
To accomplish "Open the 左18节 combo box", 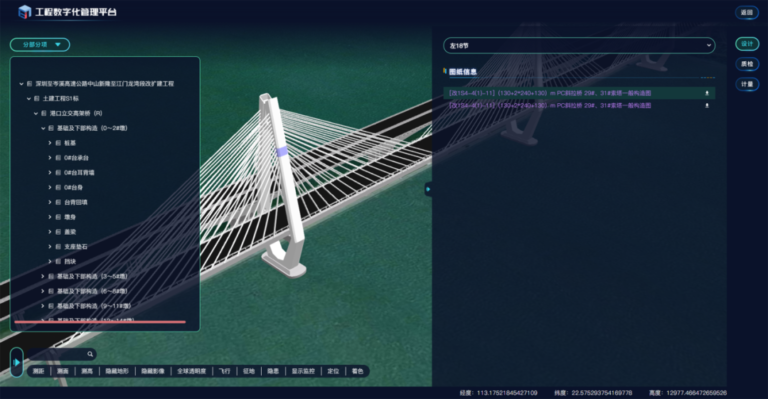I will (579, 46).
